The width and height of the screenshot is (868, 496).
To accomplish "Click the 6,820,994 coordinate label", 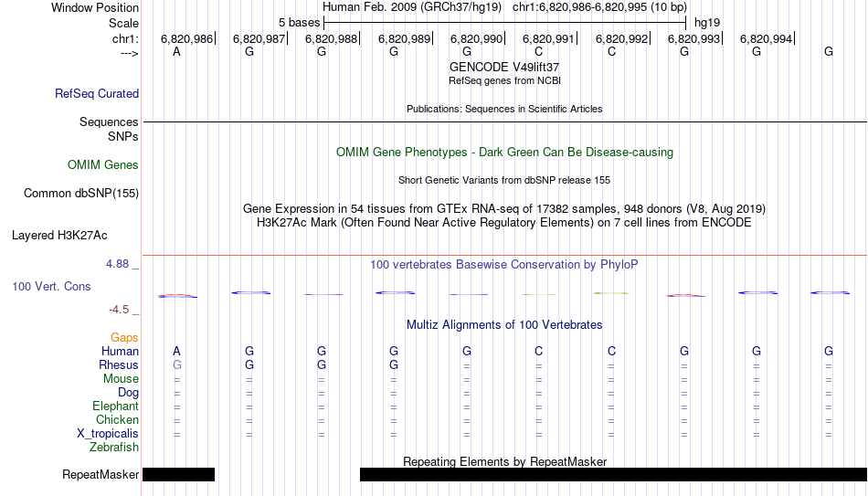I will pyautogui.click(x=767, y=38).
